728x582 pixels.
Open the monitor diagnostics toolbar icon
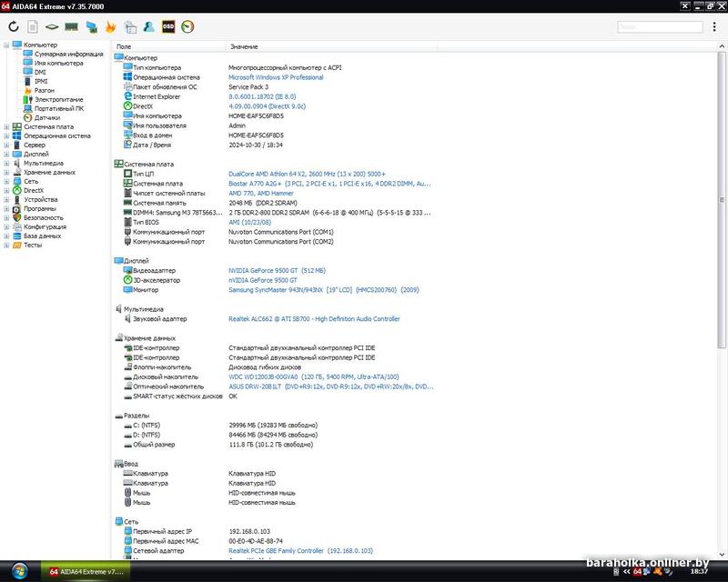92,27
